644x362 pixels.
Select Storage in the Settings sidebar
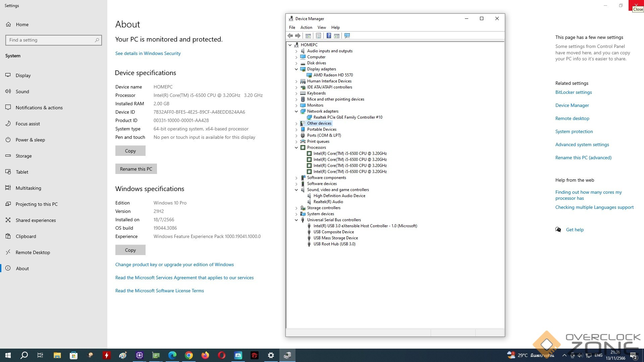tap(23, 156)
